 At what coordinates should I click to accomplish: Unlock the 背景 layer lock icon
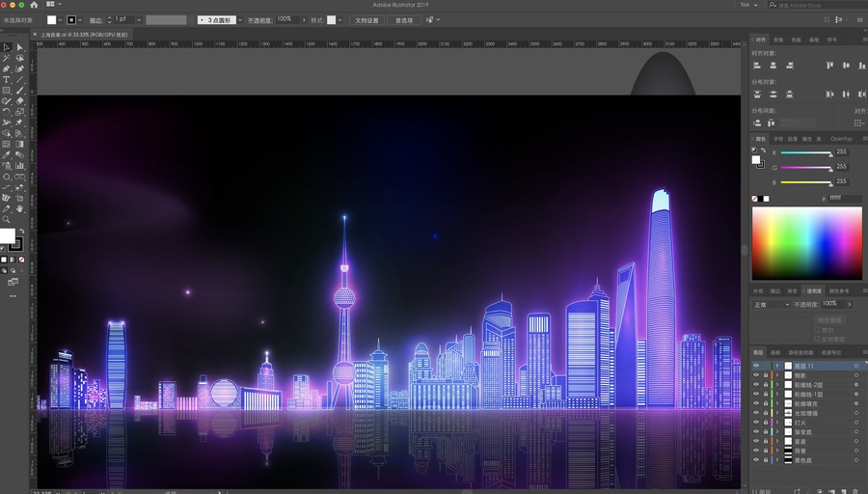tap(766, 451)
